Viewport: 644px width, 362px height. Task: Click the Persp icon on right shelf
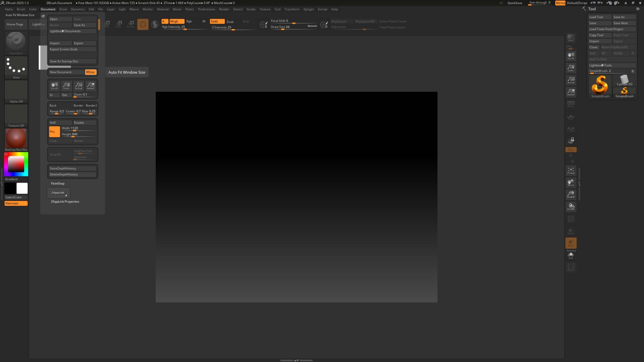pos(571,104)
